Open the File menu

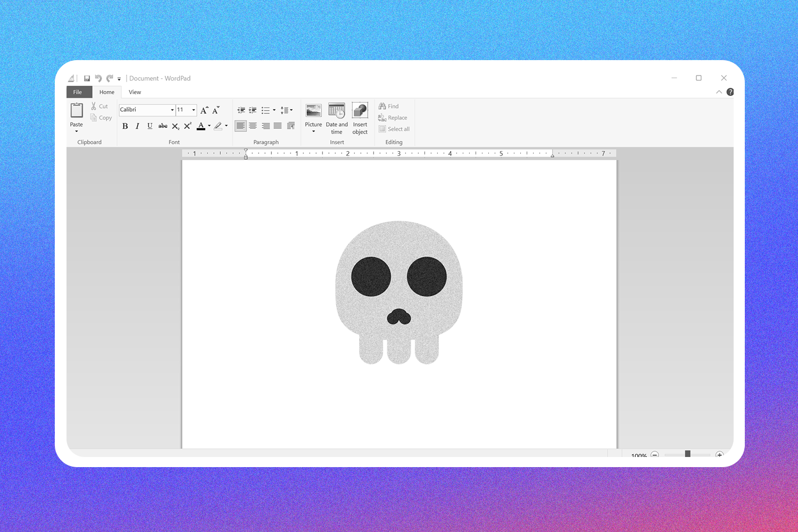[x=78, y=92]
